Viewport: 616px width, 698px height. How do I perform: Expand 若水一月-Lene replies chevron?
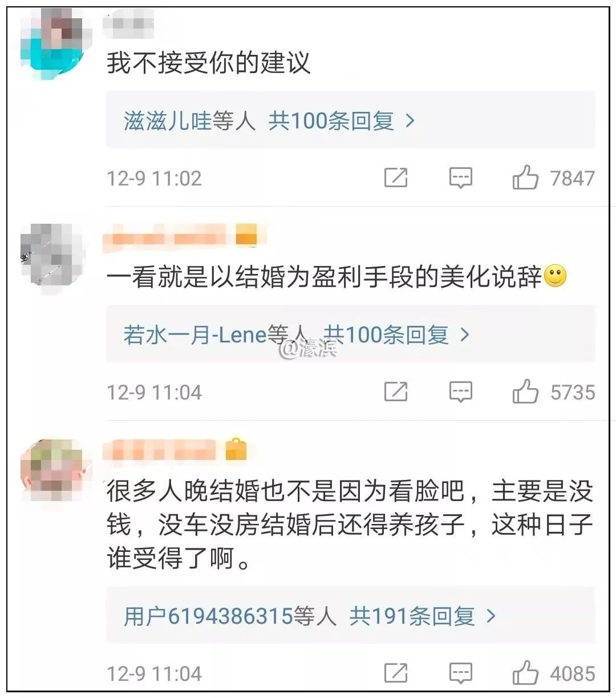(464, 334)
